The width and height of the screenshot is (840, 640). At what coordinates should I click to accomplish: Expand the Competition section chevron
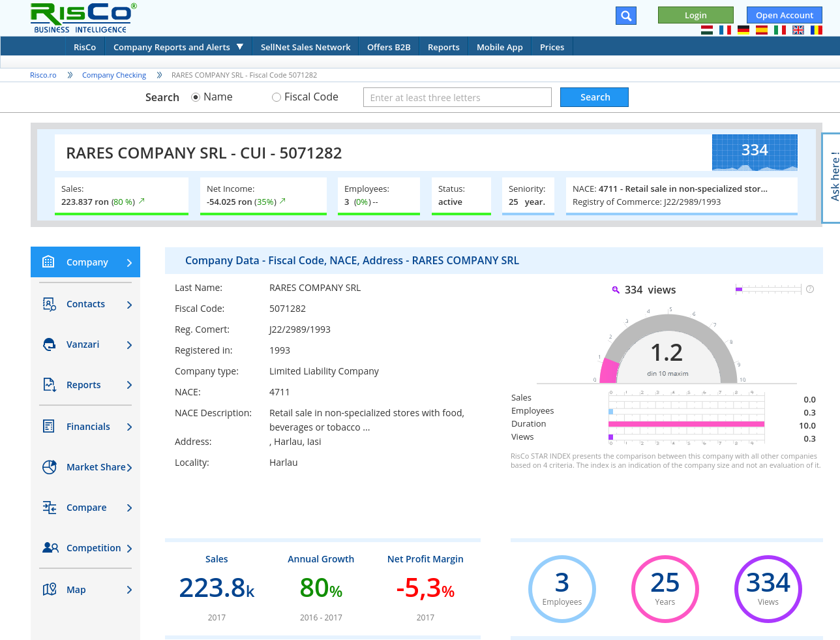(129, 549)
